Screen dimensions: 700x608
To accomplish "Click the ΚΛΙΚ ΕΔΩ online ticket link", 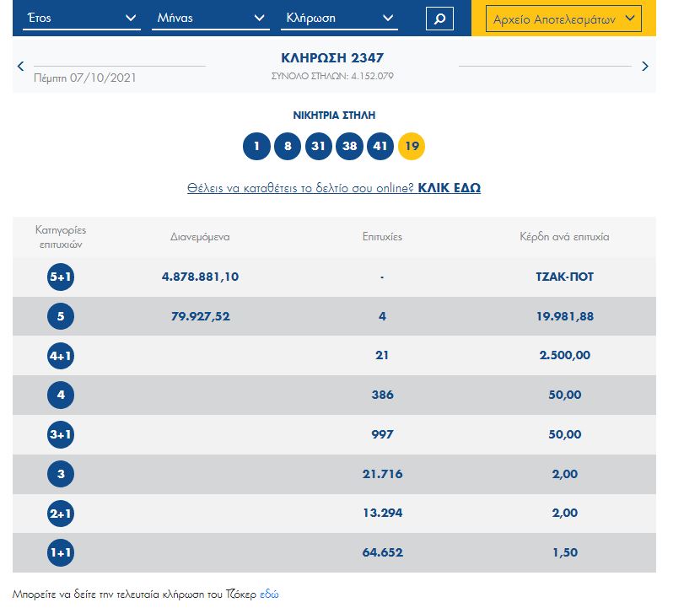I will pyautogui.click(x=449, y=188).
